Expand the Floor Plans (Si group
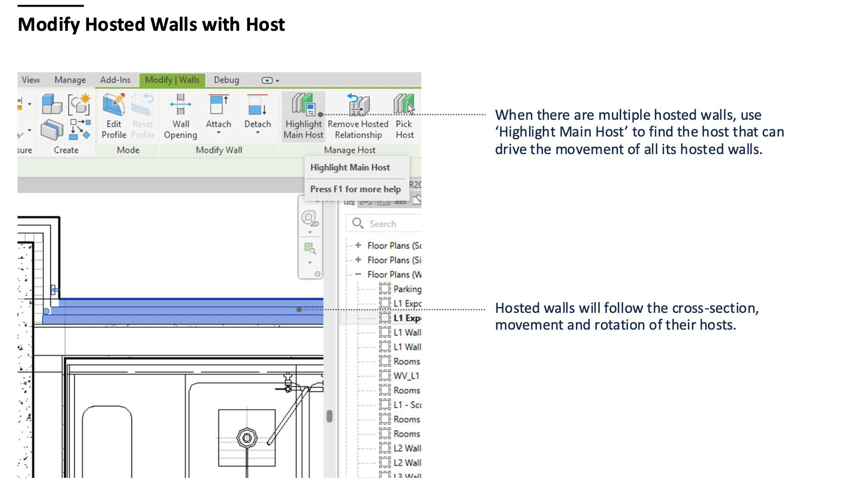Screen dimensions: 867x504 tap(358, 260)
